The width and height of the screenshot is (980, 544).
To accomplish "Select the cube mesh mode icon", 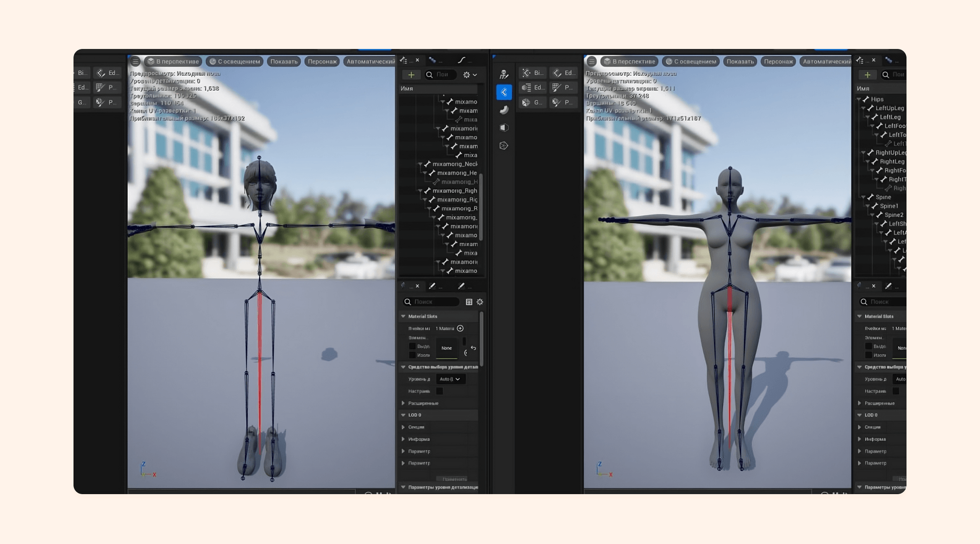I will [504, 128].
